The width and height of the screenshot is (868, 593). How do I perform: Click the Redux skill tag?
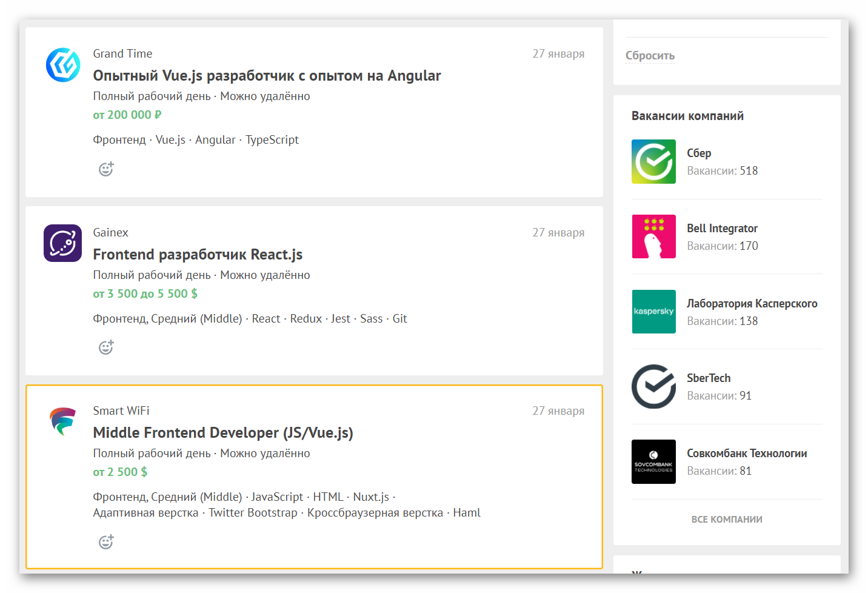pos(306,319)
